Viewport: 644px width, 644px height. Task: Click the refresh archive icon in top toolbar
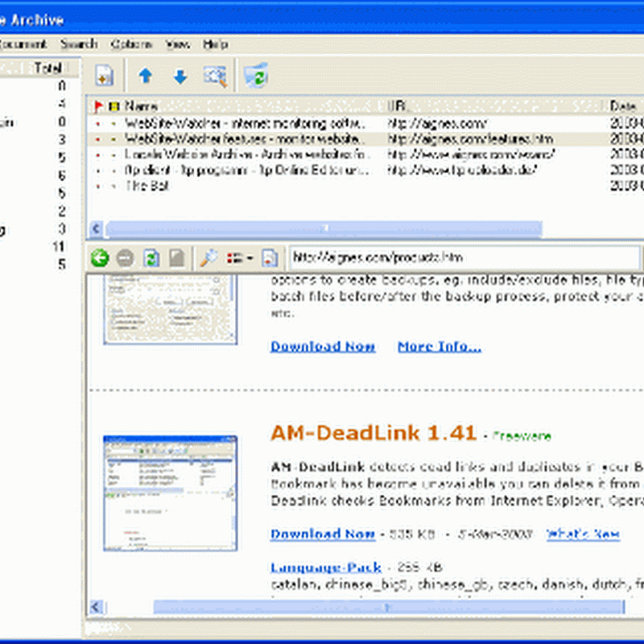pyautogui.click(x=255, y=76)
